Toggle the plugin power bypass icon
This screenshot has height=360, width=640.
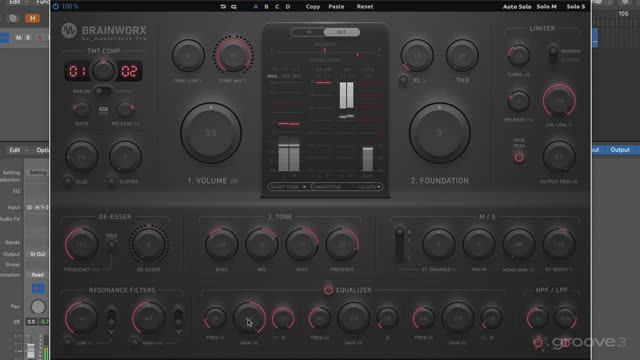tap(56, 7)
